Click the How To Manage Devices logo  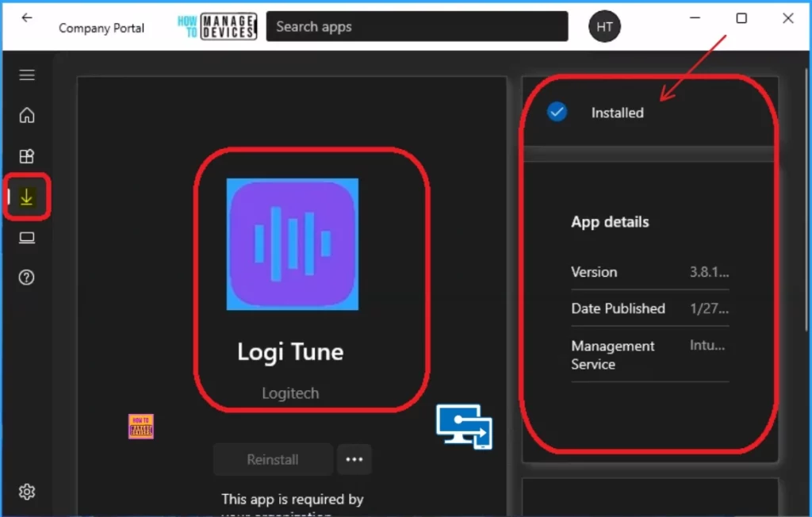pyautogui.click(x=217, y=26)
